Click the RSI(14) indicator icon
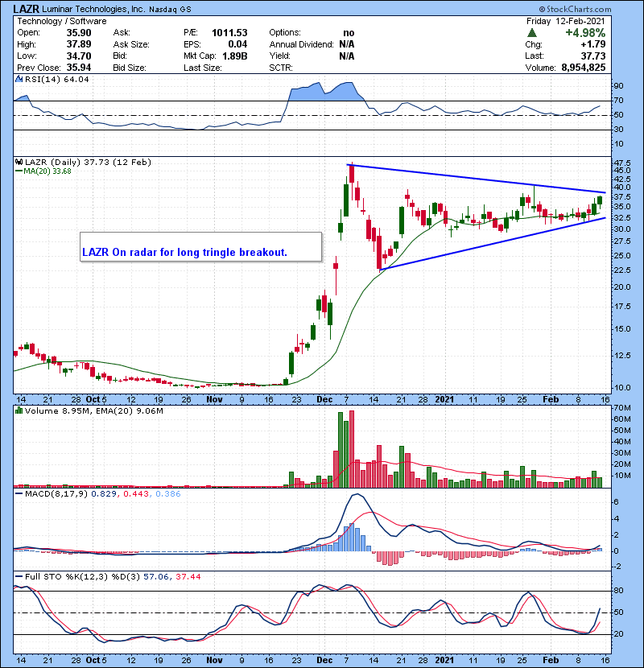The width and height of the screenshot is (644, 668). click(19, 79)
